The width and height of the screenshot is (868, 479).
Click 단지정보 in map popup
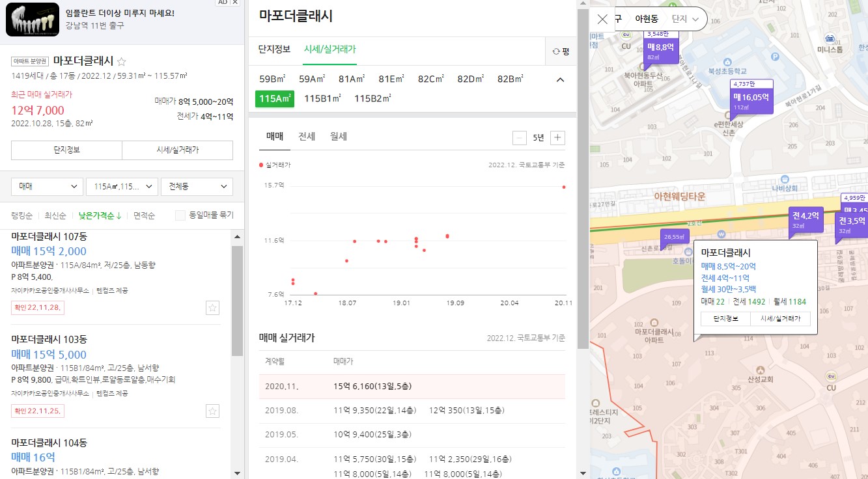click(725, 319)
